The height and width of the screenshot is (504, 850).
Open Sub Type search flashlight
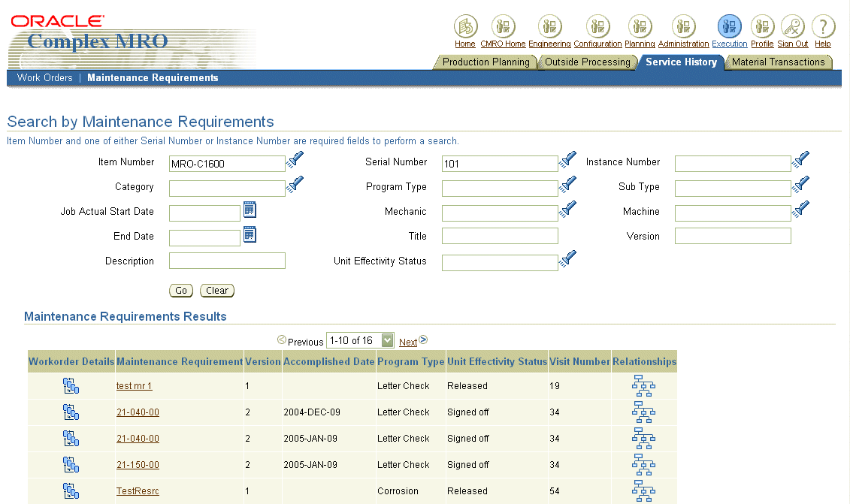click(800, 185)
